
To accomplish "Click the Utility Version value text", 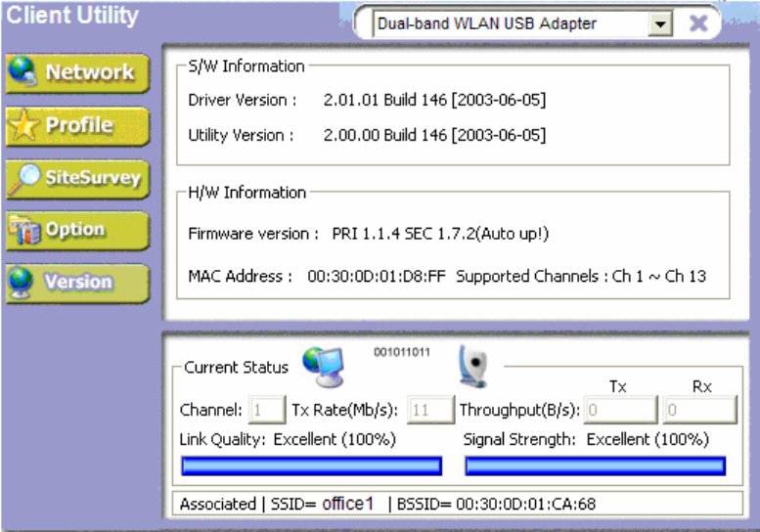I will (434, 135).
